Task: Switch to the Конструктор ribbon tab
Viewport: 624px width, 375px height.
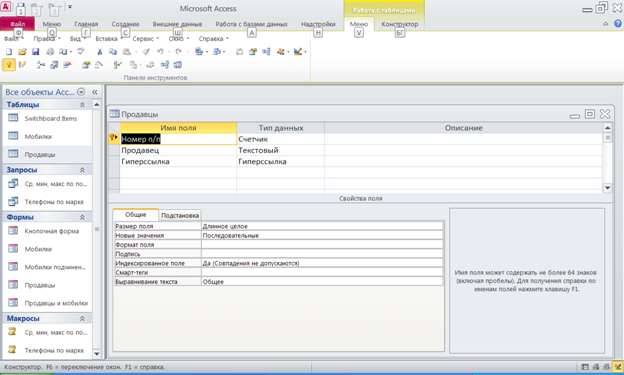Action: click(x=400, y=24)
